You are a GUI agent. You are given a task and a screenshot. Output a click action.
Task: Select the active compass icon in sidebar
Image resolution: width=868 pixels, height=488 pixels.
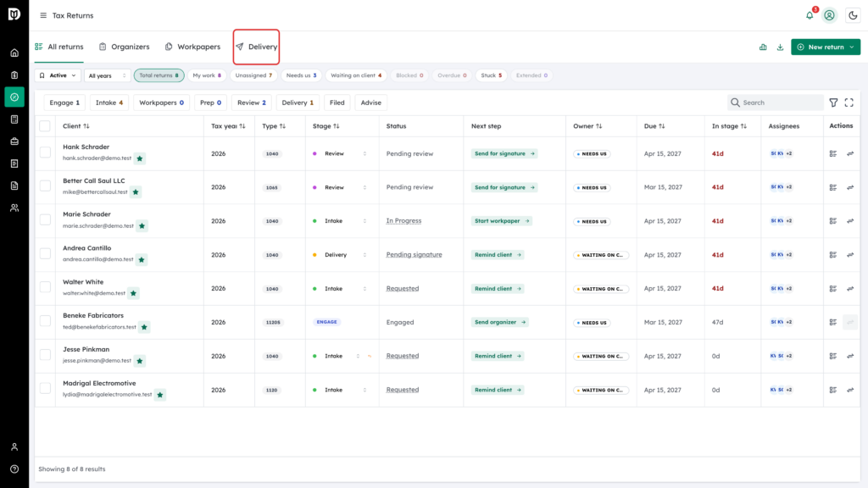tap(14, 97)
